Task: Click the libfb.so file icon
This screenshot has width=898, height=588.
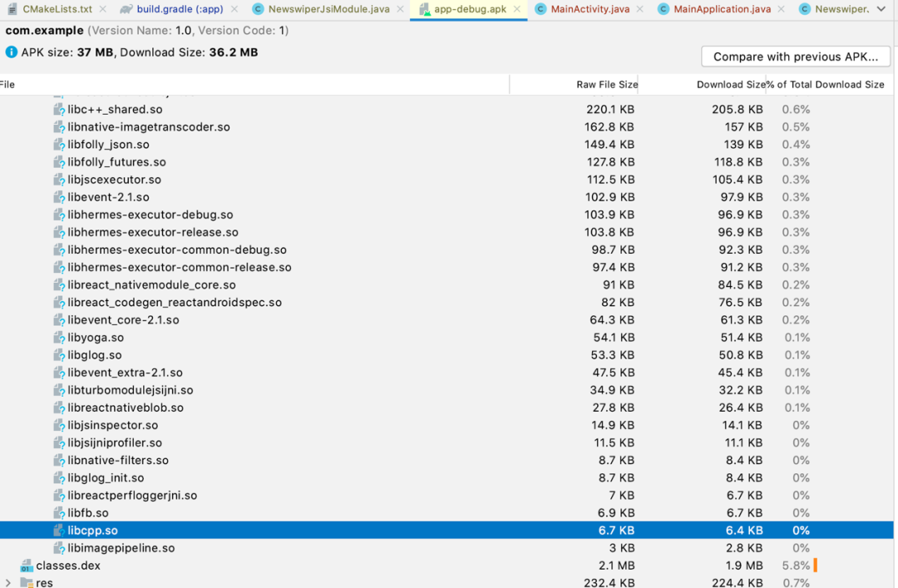Action: (x=59, y=513)
